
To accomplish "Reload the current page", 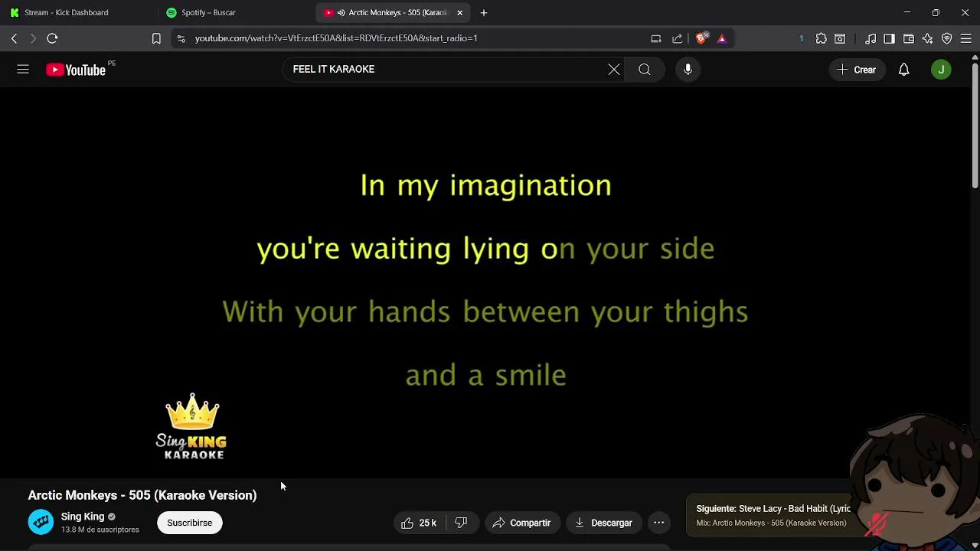I will tap(52, 38).
